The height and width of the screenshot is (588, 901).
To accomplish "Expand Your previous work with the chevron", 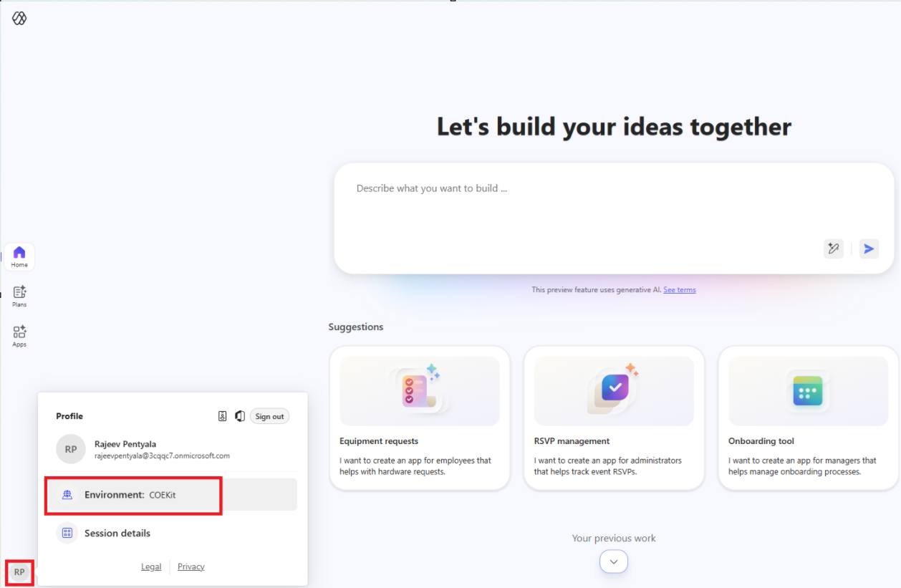I will tap(614, 562).
